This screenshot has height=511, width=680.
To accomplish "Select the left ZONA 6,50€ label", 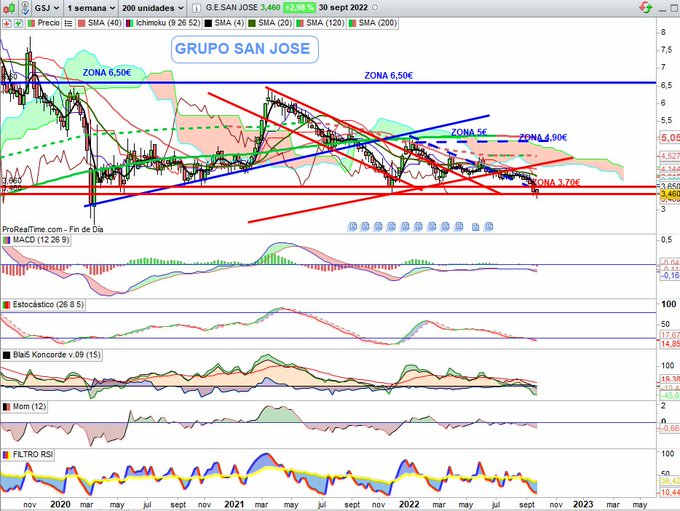I will pos(107,72).
